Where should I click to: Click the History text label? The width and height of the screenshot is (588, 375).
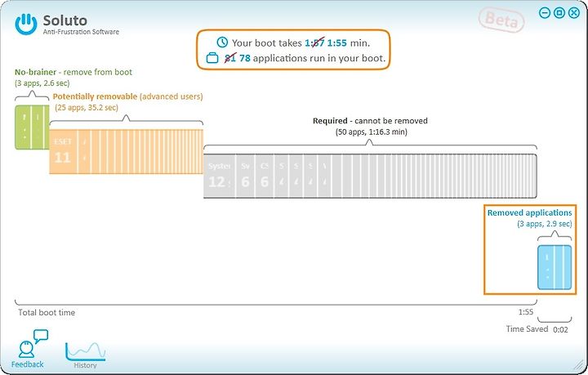click(x=85, y=365)
